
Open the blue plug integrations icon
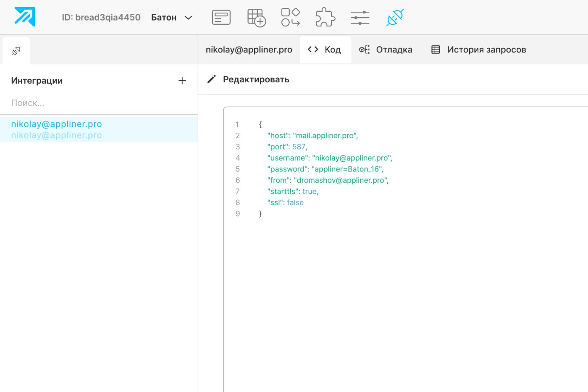click(395, 17)
